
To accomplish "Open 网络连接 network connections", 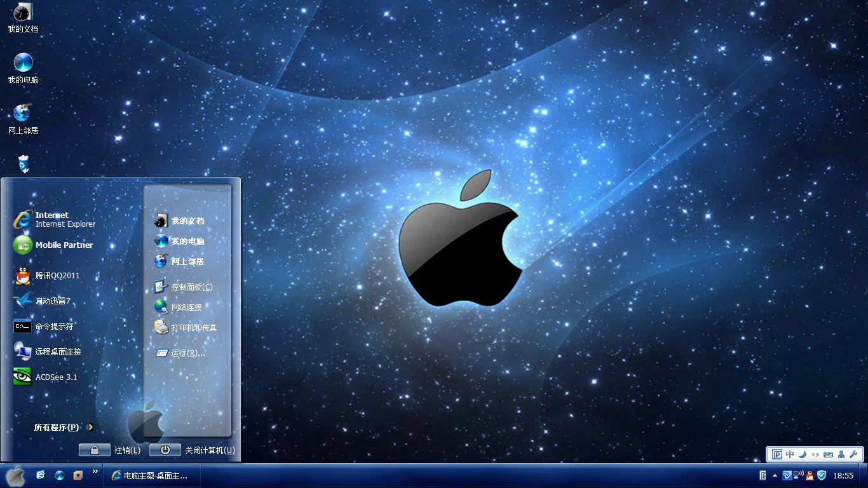I will (178, 307).
